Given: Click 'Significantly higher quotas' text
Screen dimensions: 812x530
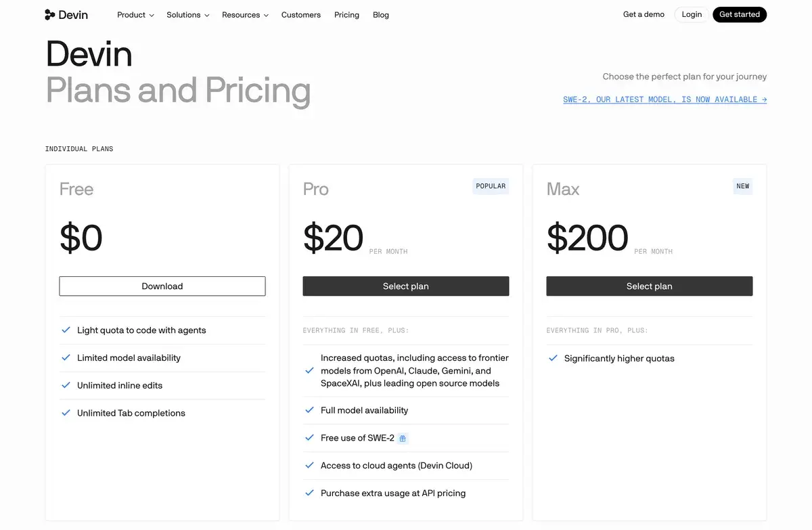Looking at the screenshot, I should tap(619, 358).
